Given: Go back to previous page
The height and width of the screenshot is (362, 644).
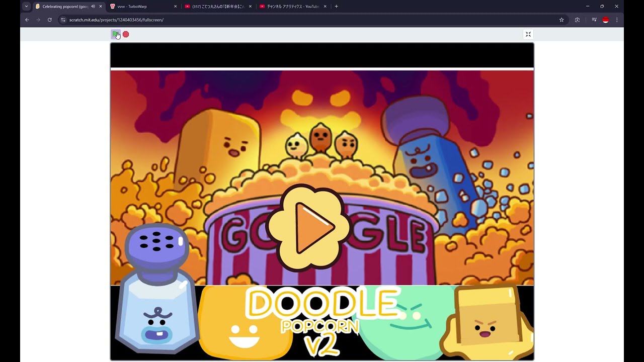Looking at the screenshot, I should pos(27,20).
